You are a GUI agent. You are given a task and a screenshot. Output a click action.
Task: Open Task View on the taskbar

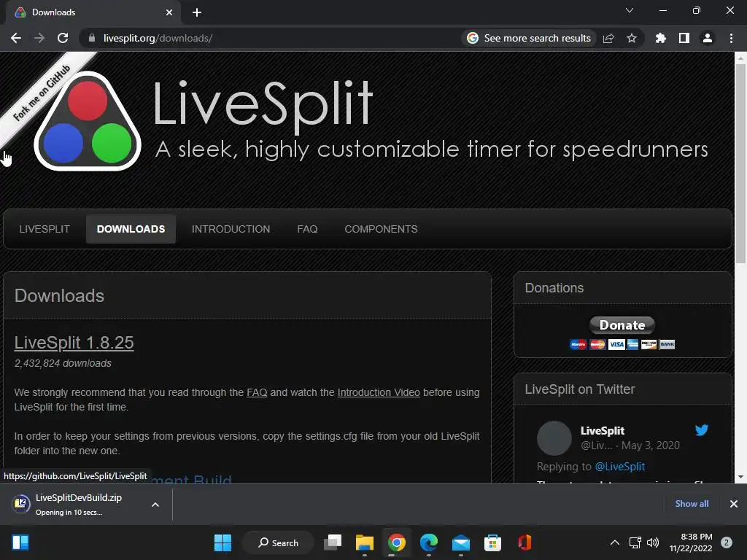coord(333,542)
